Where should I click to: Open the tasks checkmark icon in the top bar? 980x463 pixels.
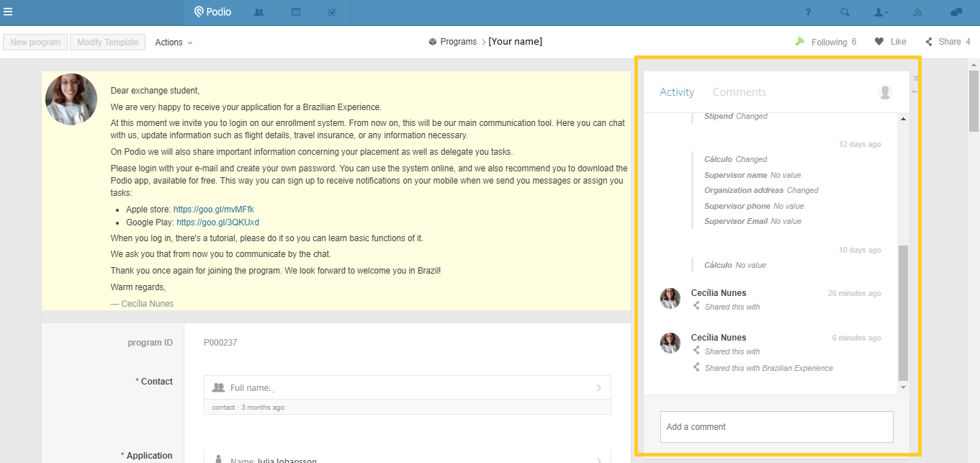pos(332,12)
